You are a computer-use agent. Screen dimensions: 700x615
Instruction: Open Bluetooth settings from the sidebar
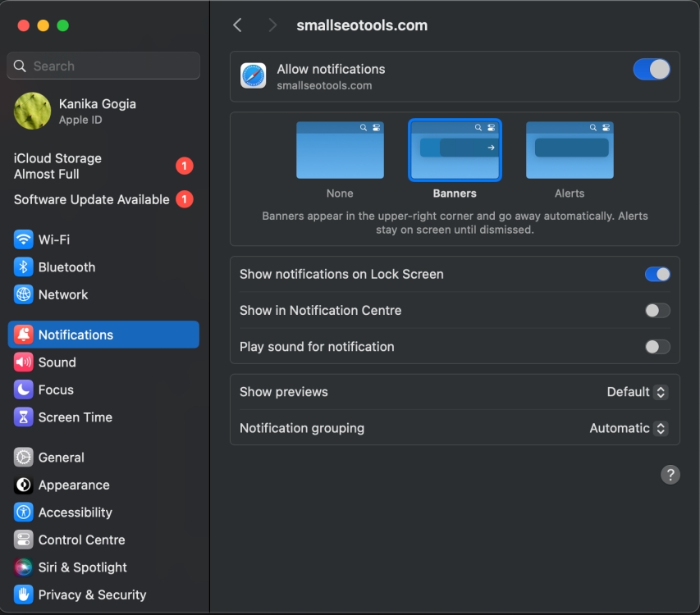tap(24, 267)
